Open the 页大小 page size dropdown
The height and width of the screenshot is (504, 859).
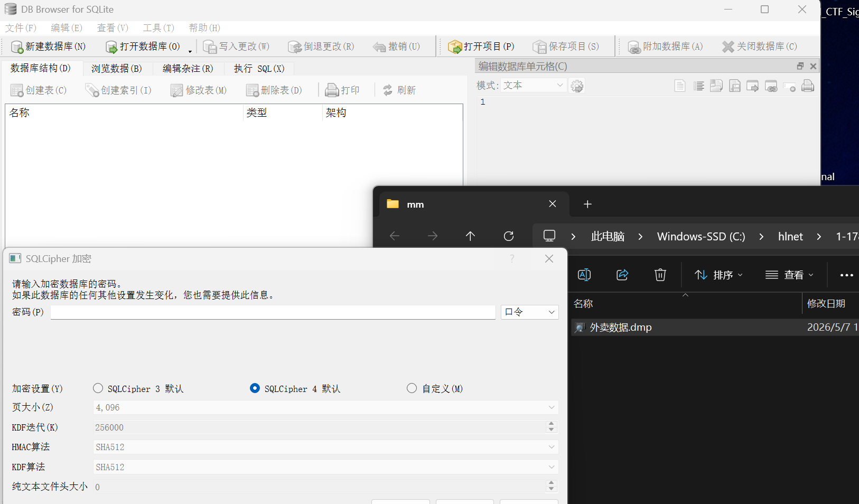(x=325, y=407)
